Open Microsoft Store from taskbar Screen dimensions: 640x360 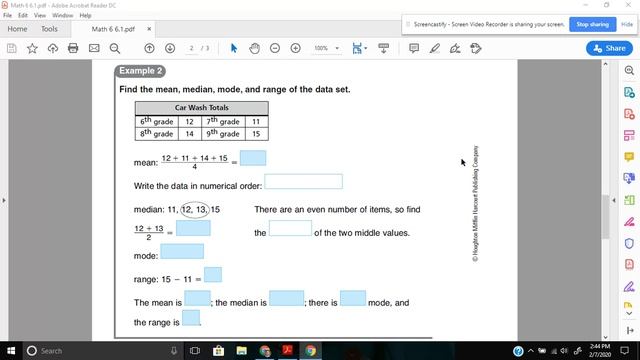(218, 351)
